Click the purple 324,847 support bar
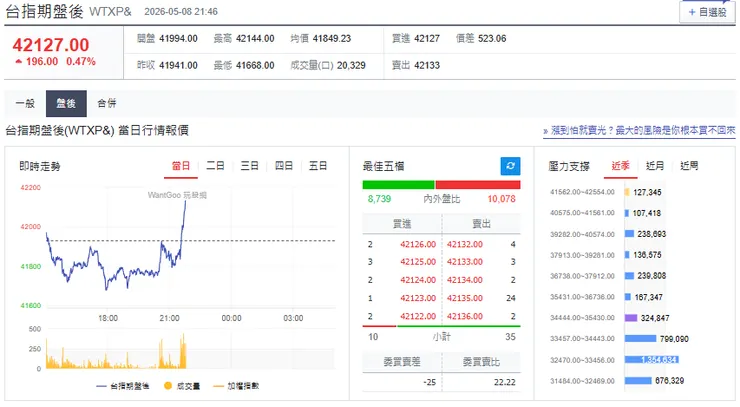 631,318
